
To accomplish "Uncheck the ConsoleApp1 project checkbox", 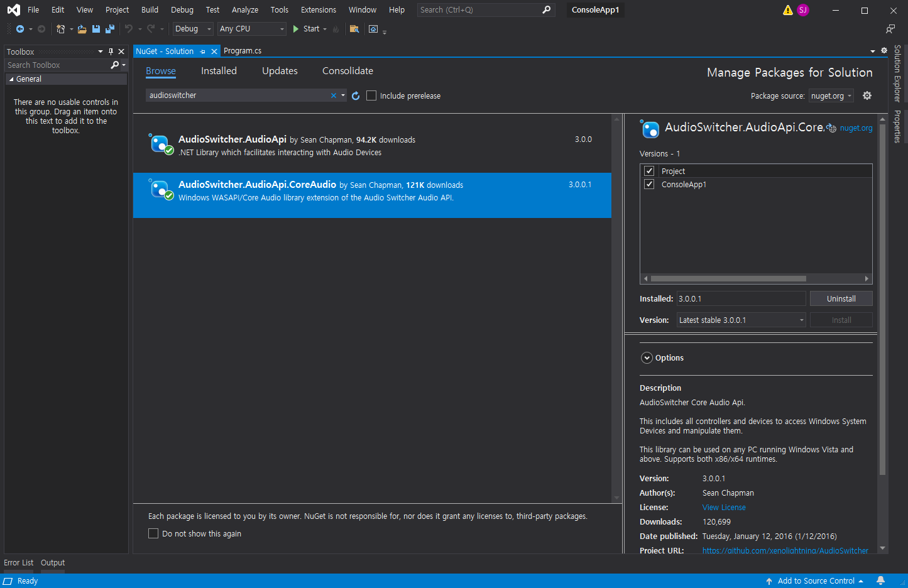I will point(650,184).
